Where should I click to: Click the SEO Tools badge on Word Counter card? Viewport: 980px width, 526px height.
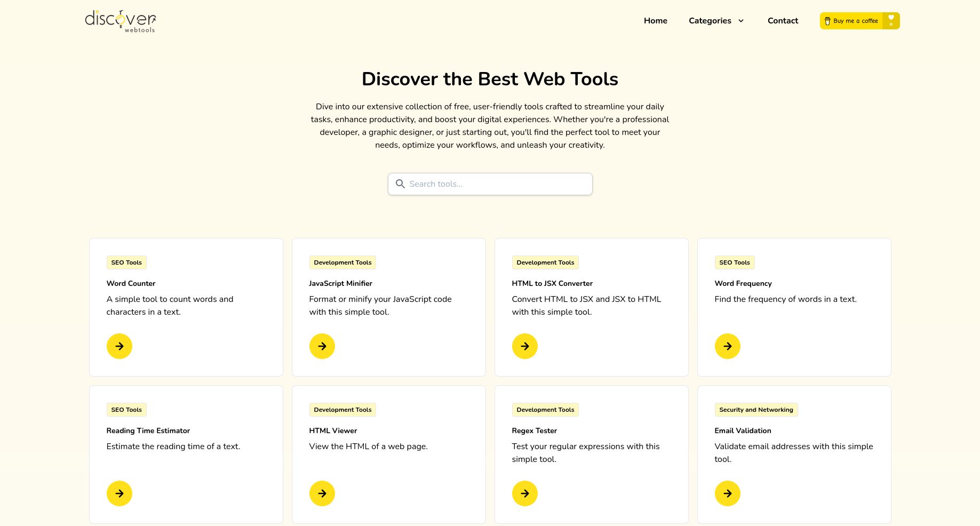(x=126, y=262)
